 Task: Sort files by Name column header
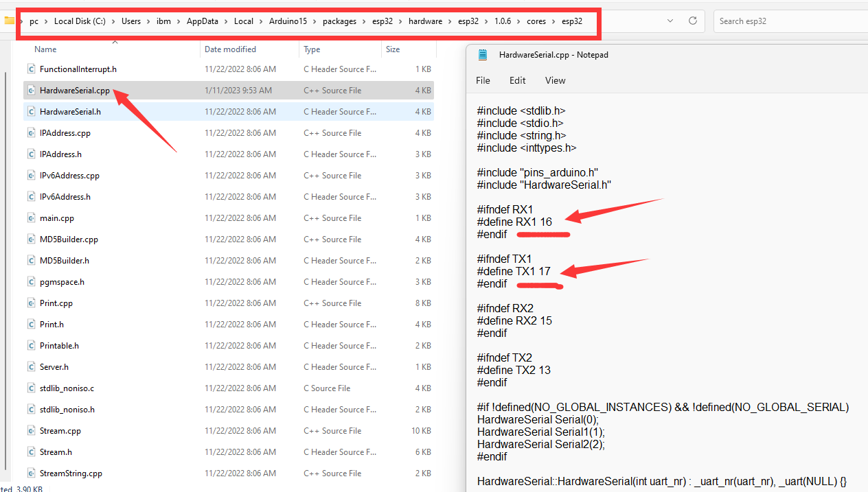point(45,49)
